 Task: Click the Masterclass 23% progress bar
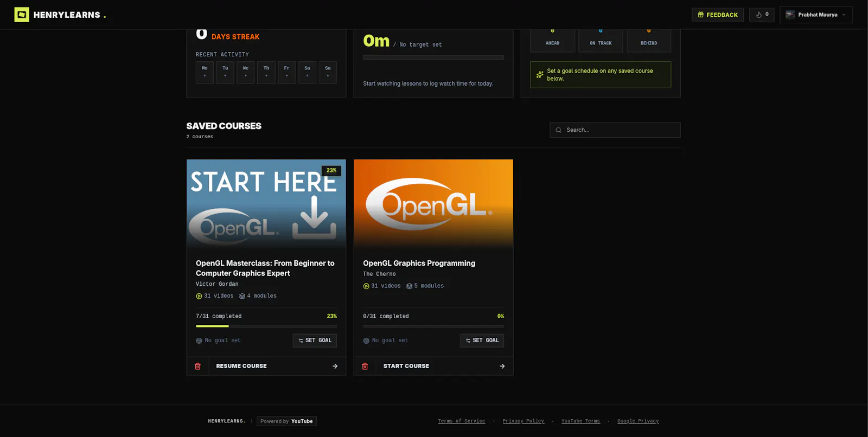[x=266, y=326]
